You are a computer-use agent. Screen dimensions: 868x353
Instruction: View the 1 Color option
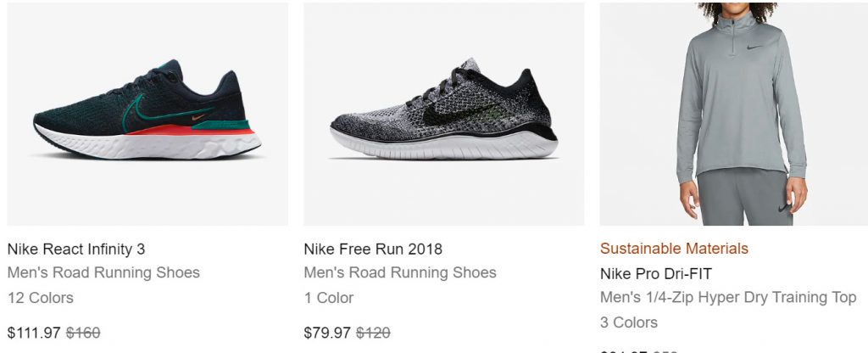(x=329, y=298)
